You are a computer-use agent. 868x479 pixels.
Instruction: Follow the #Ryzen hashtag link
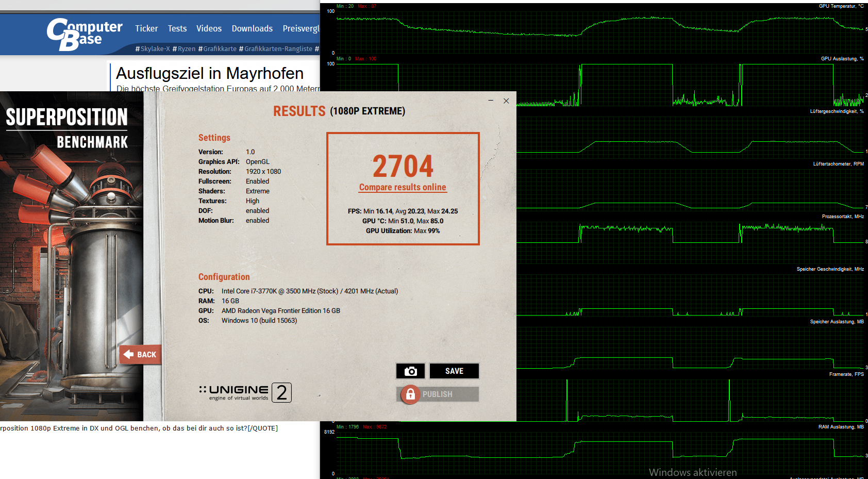(184, 49)
